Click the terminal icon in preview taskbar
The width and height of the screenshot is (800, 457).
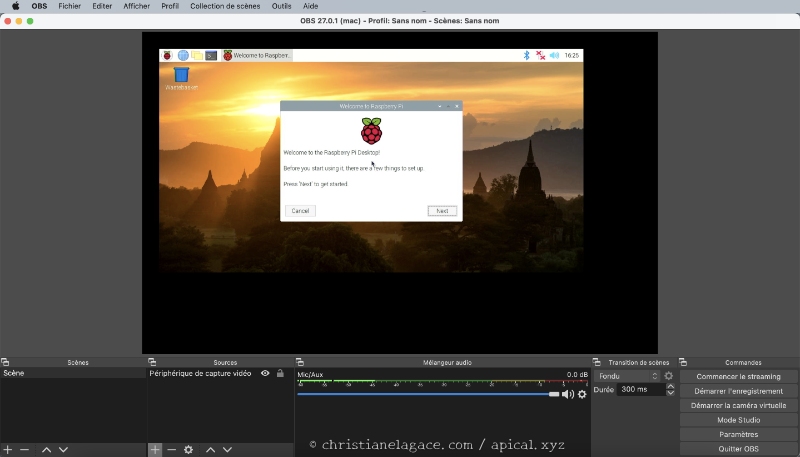click(211, 55)
